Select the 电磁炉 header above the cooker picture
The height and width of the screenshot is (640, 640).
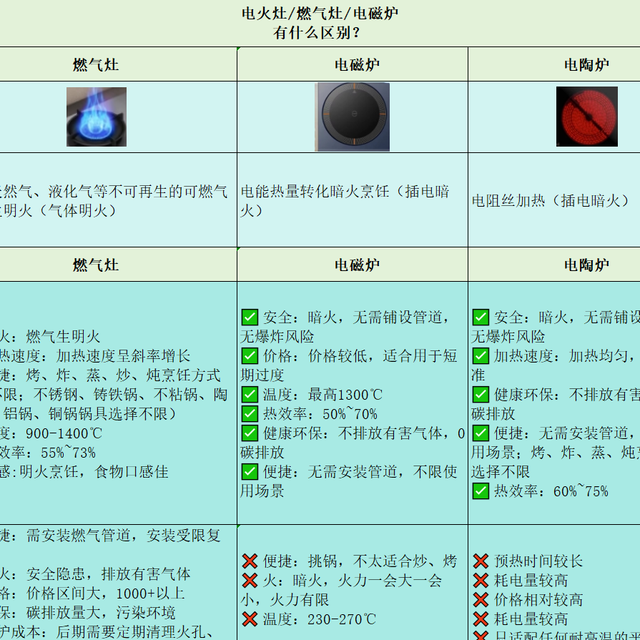pos(353,64)
